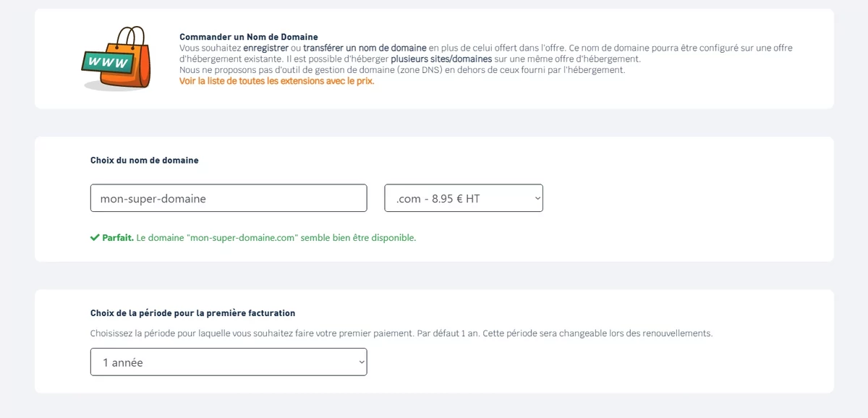Click the orange WWW shopping bag icon
This screenshot has height=418, width=868.
pyautogui.click(x=116, y=59)
